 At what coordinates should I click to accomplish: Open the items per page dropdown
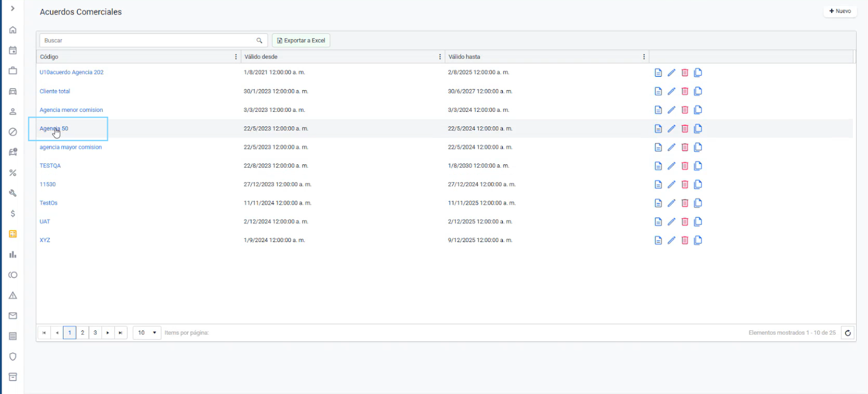click(147, 333)
